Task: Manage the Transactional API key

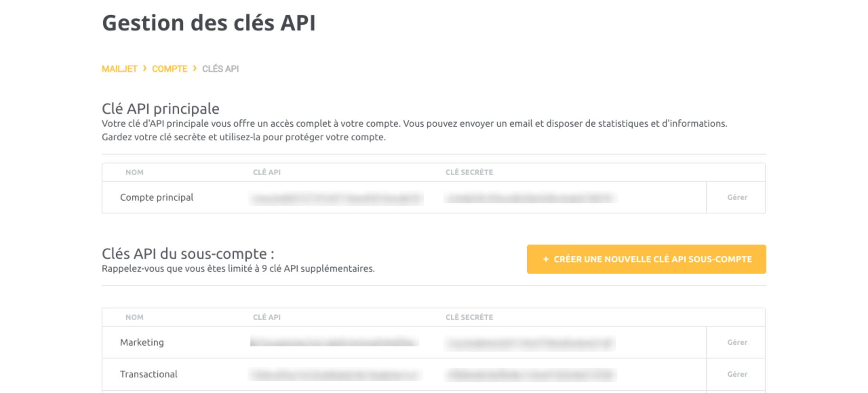Action: (737, 374)
